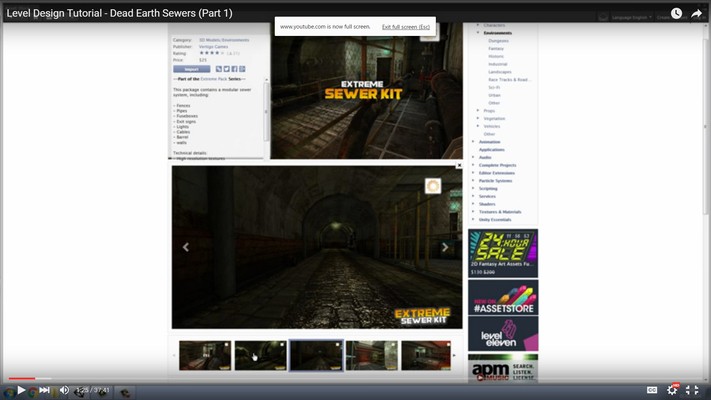Viewport: 711px width, 400px height.
Task: Select the third highlighted screenshot thumbnail
Action: pos(316,356)
